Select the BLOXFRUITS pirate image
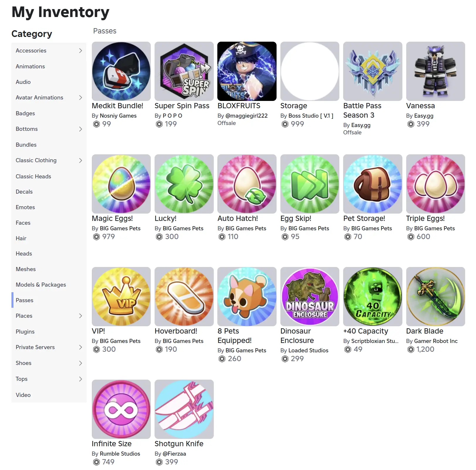The height and width of the screenshot is (470, 476). pyautogui.click(x=247, y=71)
